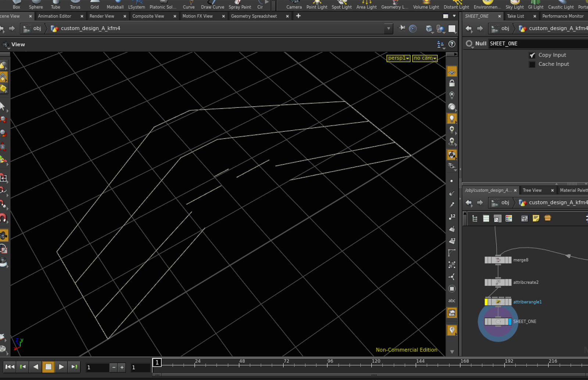The width and height of the screenshot is (588, 380).
Task: Open the no cam camera dropdown
Action: point(424,58)
